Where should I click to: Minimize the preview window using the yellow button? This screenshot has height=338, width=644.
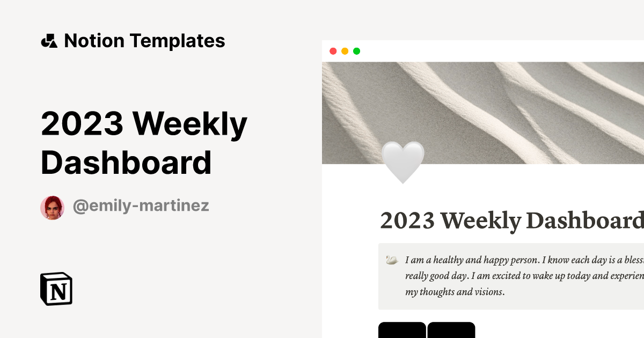345,51
